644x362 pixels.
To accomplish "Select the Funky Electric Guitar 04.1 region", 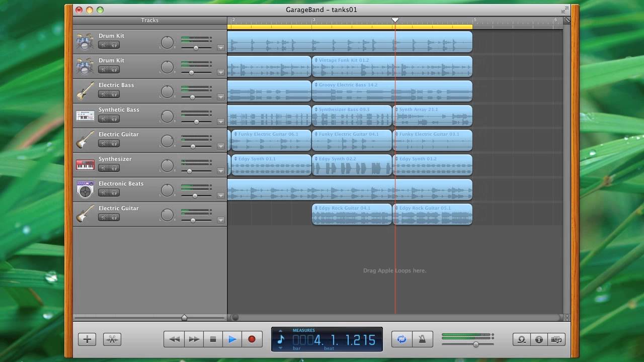I will click(x=352, y=140).
